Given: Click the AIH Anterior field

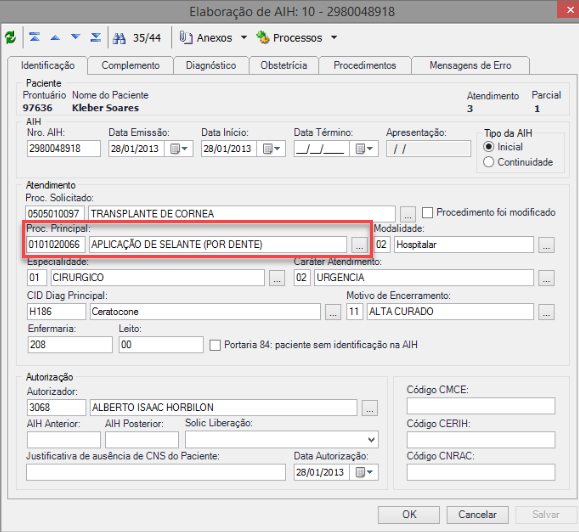Looking at the screenshot, I should click(64, 440).
